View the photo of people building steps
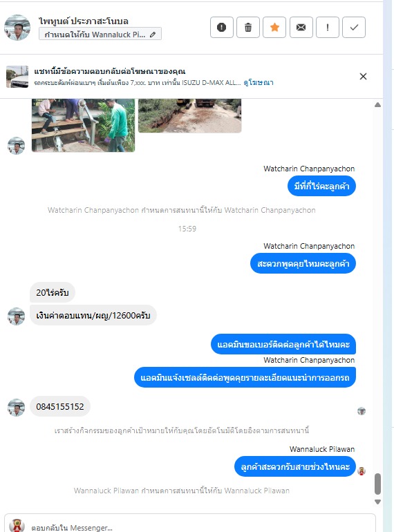394x532 pixels. pyautogui.click(x=83, y=125)
